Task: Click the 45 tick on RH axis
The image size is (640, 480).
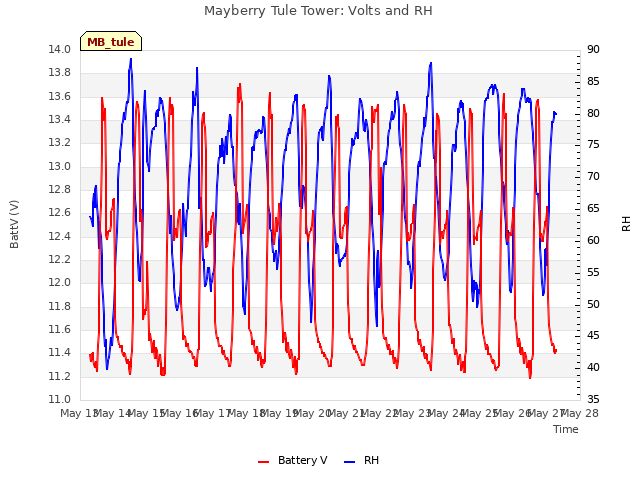Action: click(593, 336)
